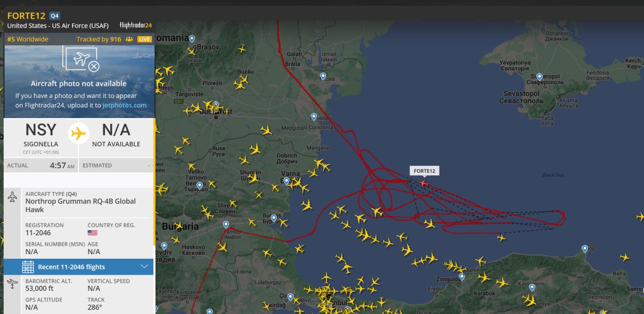The height and width of the screenshot is (314, 644).
Task: Click the FORTE12 callsign label on map
Action: click(x=424, y=171)
